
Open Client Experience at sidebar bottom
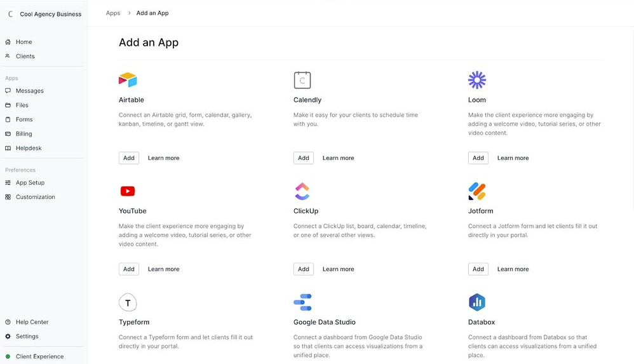[39, 356]
